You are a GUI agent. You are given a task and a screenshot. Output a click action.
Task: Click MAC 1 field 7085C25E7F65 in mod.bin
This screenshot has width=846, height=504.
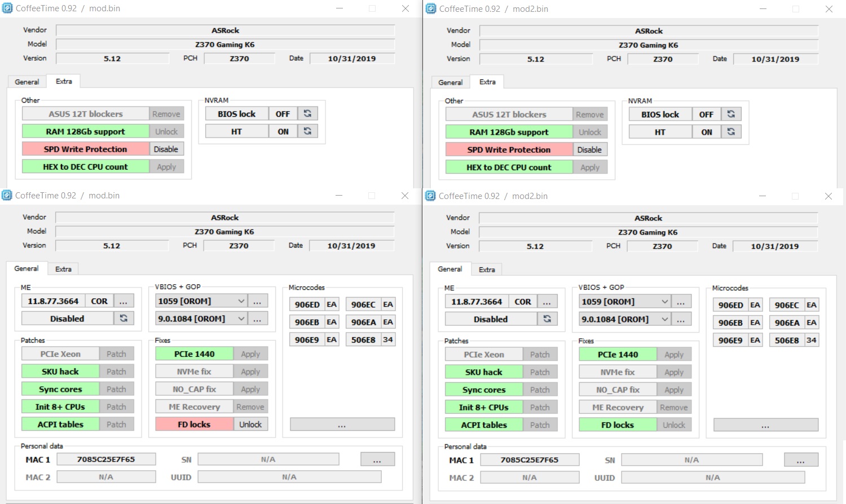pos(106,459)
